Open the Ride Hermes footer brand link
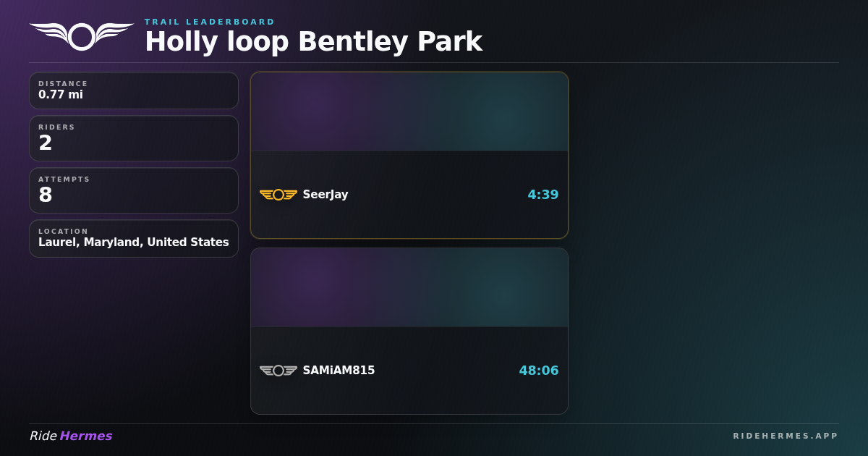The image size is (868, 456). coord(71,436)
